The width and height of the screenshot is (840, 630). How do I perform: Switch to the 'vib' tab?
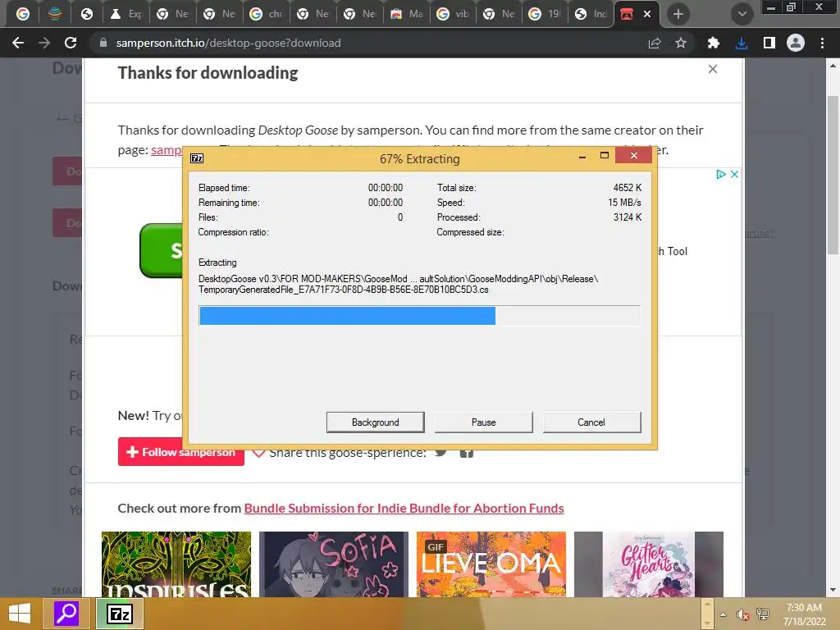[x=453, y=14]
